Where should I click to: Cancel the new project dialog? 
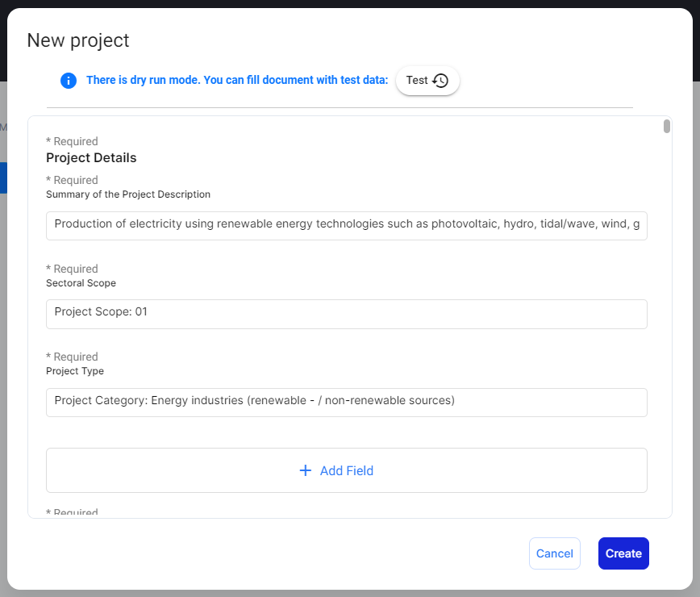(x=554, y=553)
